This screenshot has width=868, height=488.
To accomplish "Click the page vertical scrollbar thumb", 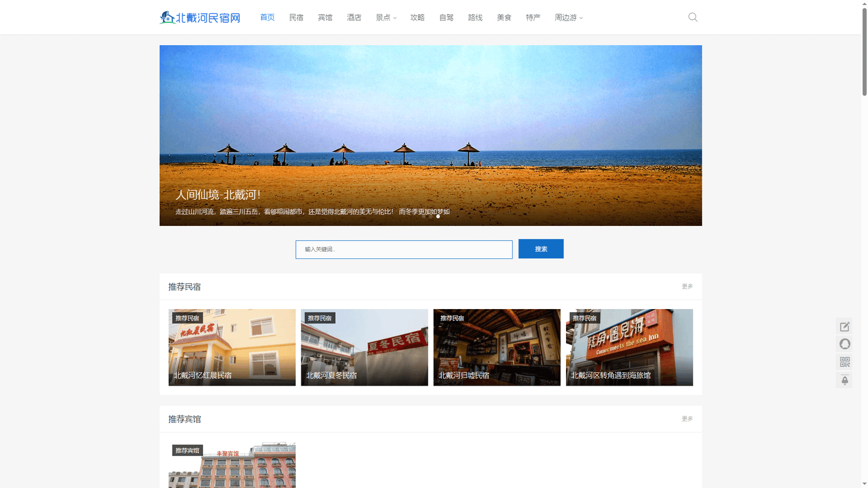I will click(x=864, y=51).
